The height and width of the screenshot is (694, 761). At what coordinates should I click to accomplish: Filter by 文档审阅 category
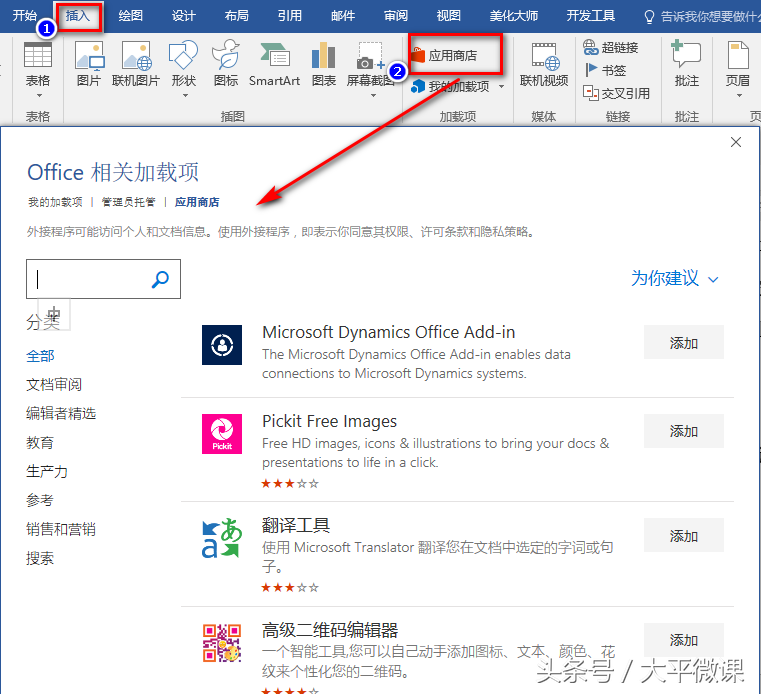click(x=54, y=384)
